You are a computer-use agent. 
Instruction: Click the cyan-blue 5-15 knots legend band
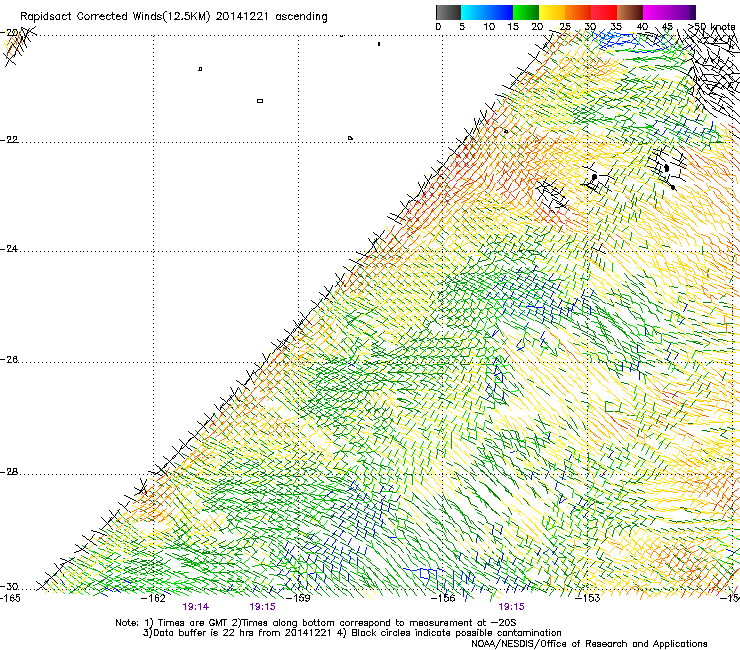(487, 12)
